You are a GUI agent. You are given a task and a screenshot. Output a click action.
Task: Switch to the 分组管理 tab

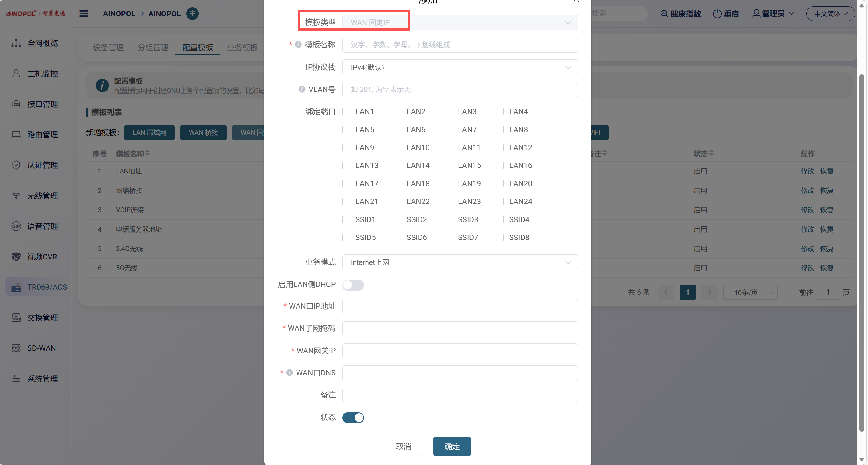pos(153,47)
